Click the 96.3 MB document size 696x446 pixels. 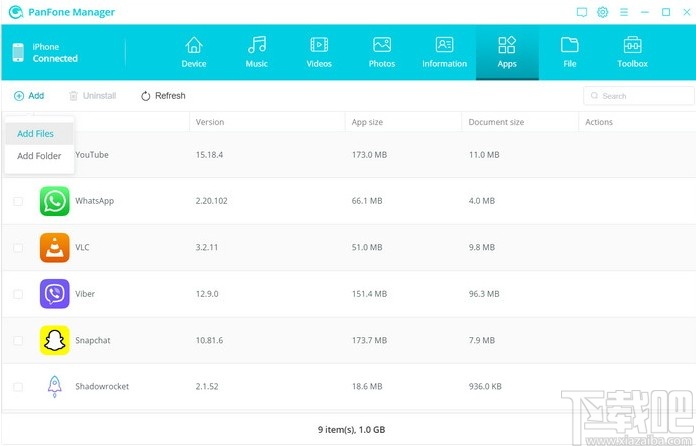(x=484, y=294)
